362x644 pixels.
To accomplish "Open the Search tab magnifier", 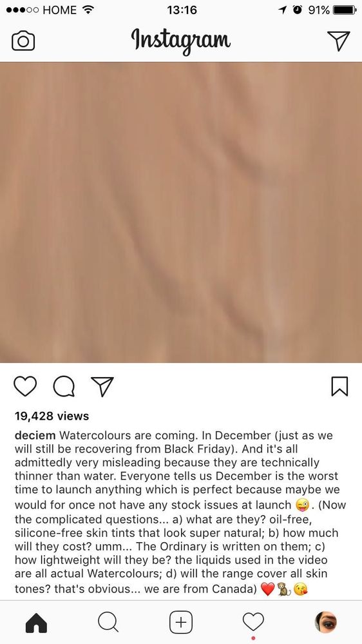I will (x=108, y=623).
